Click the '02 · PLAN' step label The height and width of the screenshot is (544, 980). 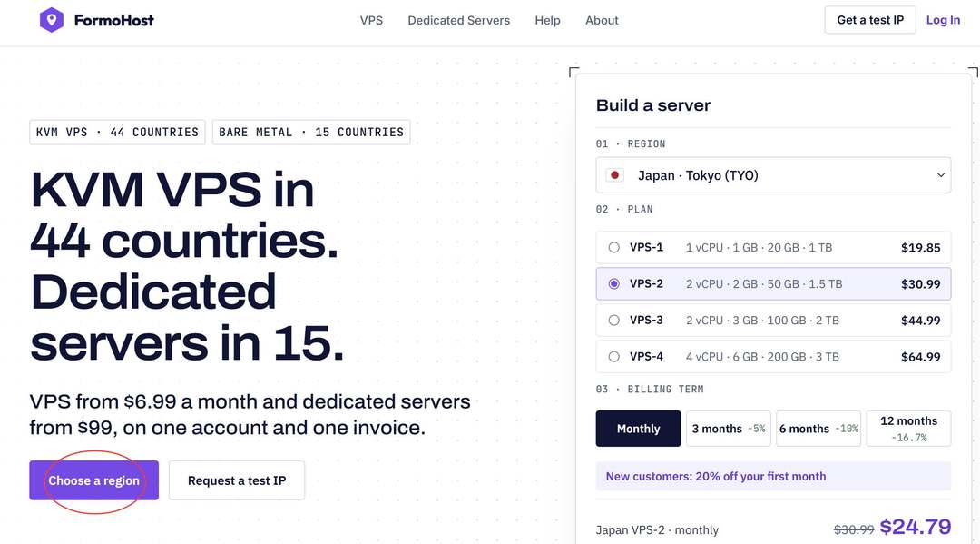(624, 210)
